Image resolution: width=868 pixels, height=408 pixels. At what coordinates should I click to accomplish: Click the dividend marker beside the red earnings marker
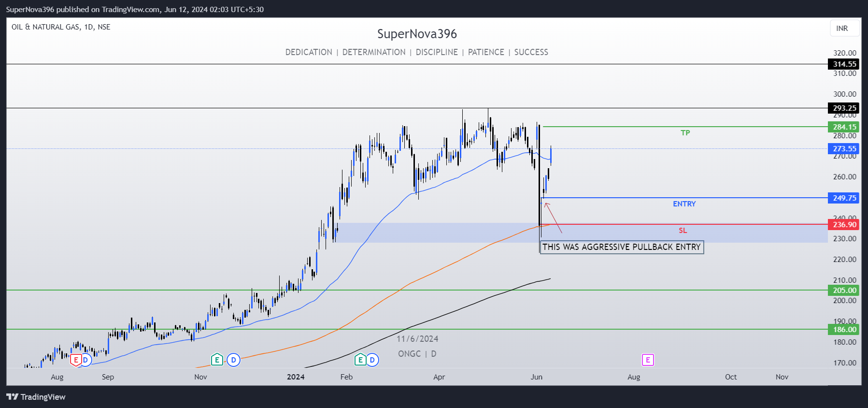pyautogui.click(x=85, y=360)
